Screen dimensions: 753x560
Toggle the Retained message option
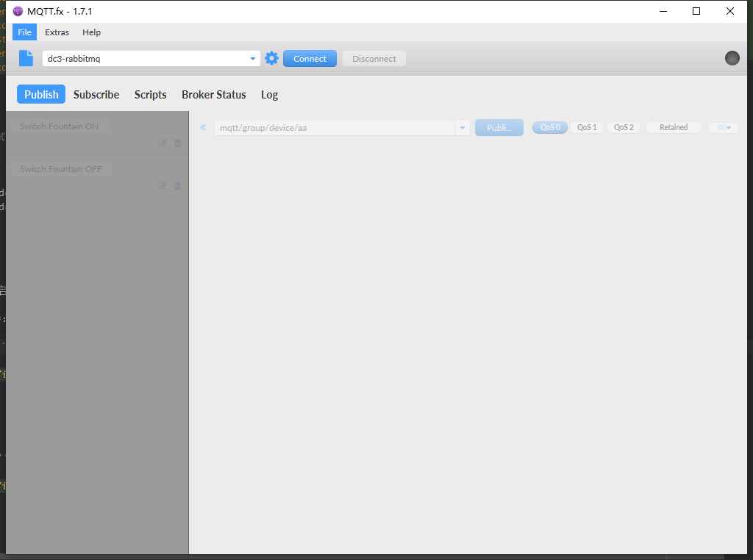click(x=673, y=128)
